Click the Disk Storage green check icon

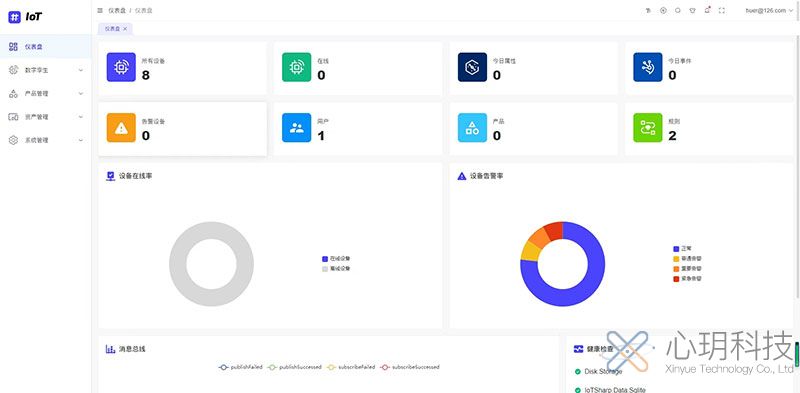click(x=578, y=372)
